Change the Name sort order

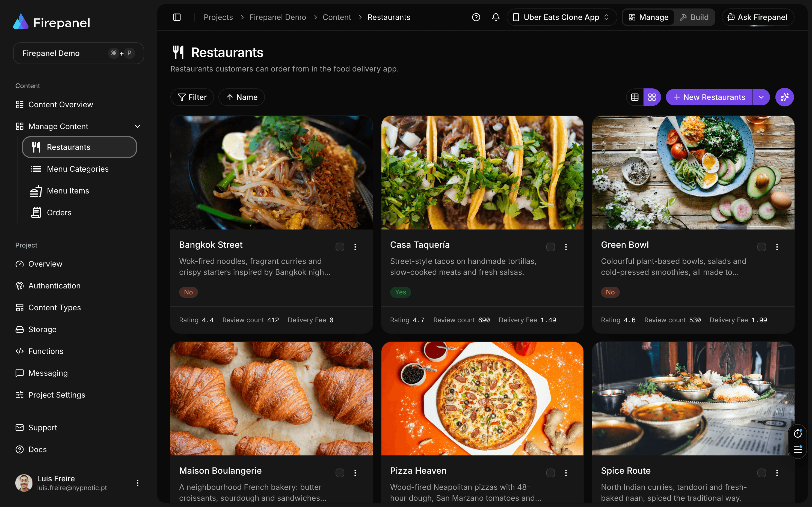point(242,97)
